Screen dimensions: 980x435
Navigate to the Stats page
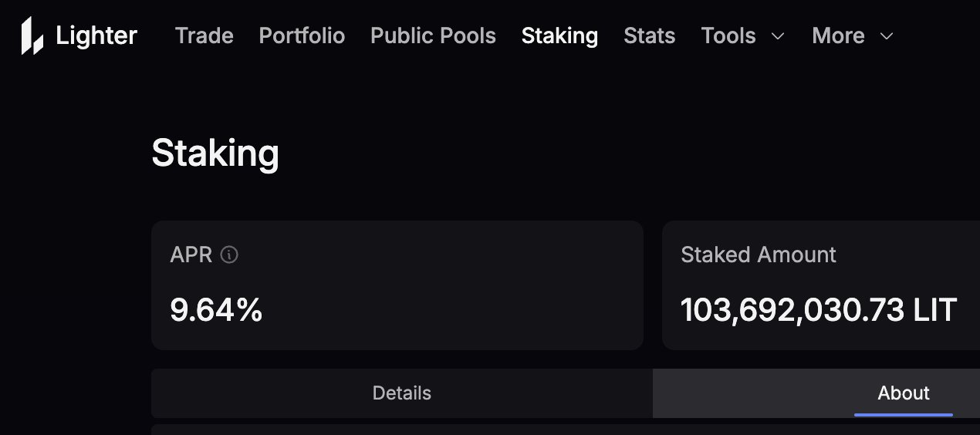(649, 35)
